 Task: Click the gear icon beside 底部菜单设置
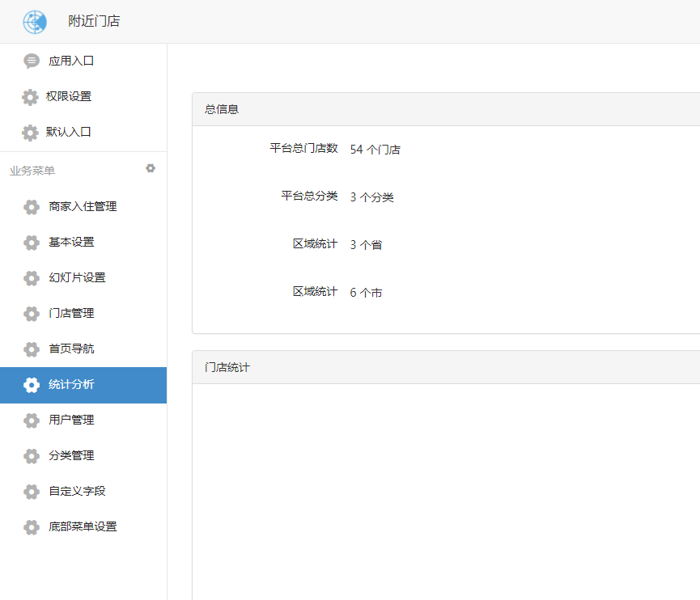32,527
